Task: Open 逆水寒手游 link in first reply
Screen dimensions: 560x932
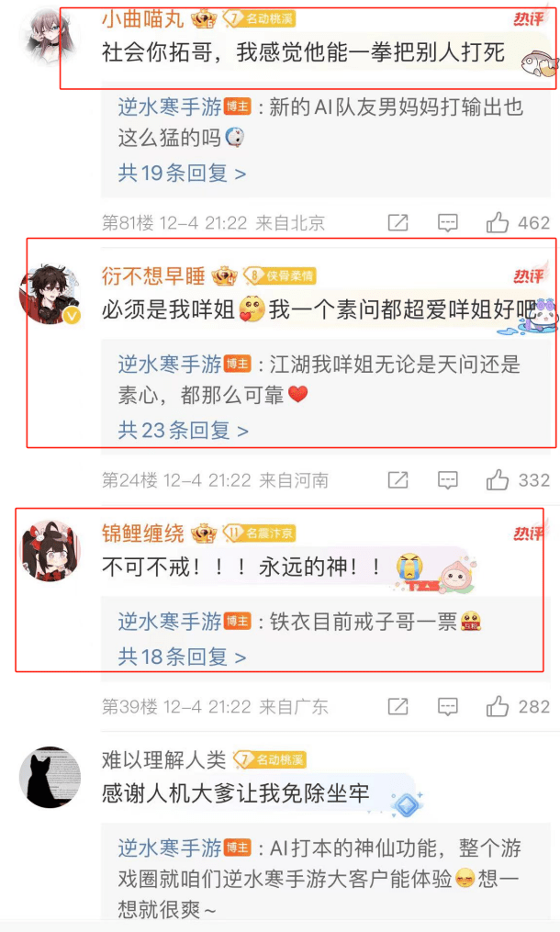Action: click(x=170, y=107)
